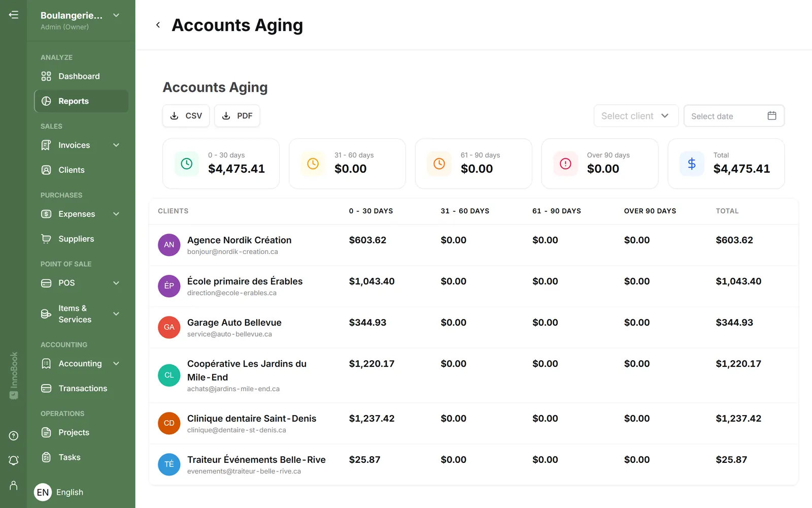
Task: Expand the Boulangerie company switcher
Action: click(116, 15)
